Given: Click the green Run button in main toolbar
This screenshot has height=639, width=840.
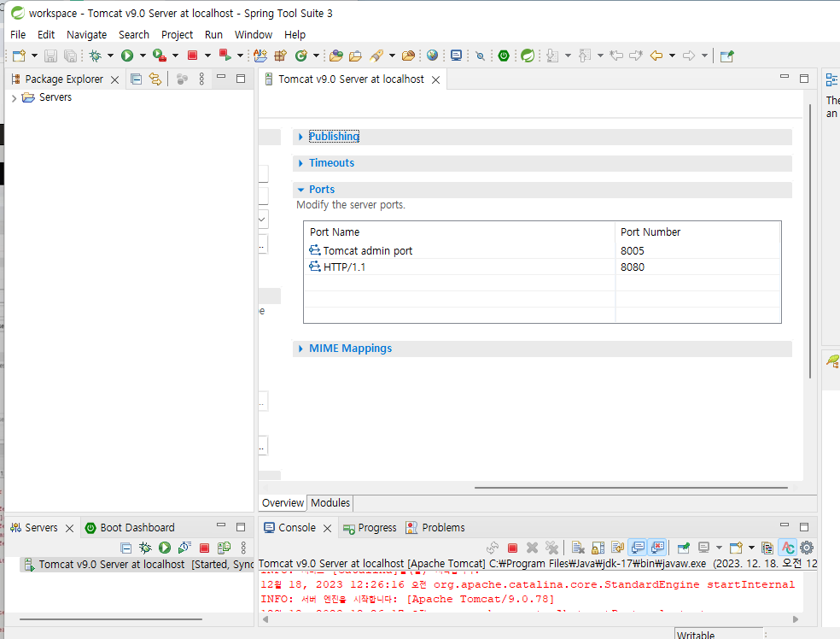Looking at the screenshot, I should [127, 56].
